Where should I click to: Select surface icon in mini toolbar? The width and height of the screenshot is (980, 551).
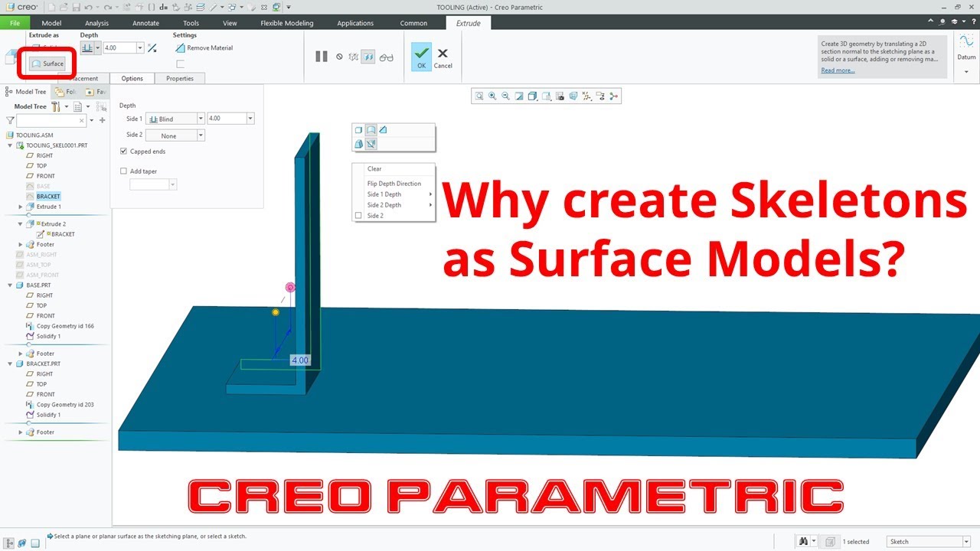(371, 130)
